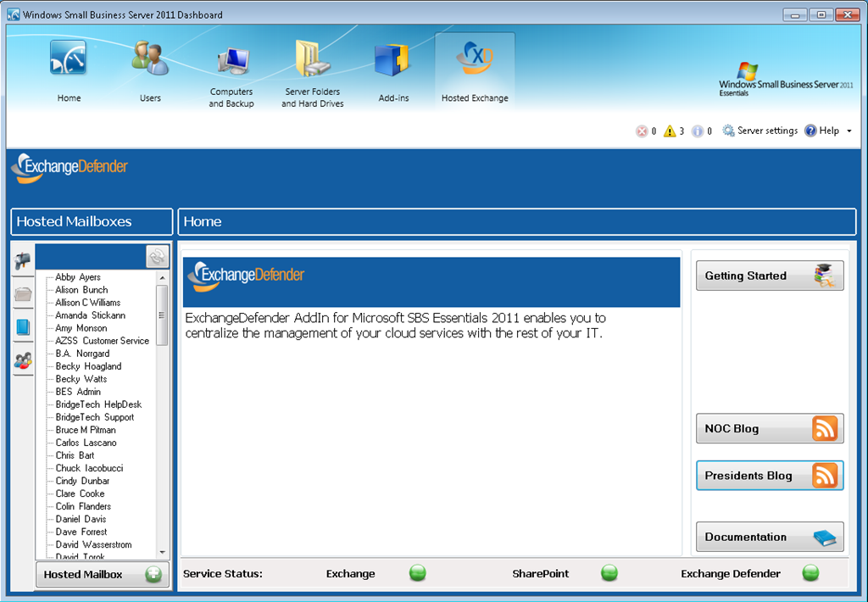This screenshot has width=868, height=602.
Task: Switch to the Users tab
Action: (150, 70)
